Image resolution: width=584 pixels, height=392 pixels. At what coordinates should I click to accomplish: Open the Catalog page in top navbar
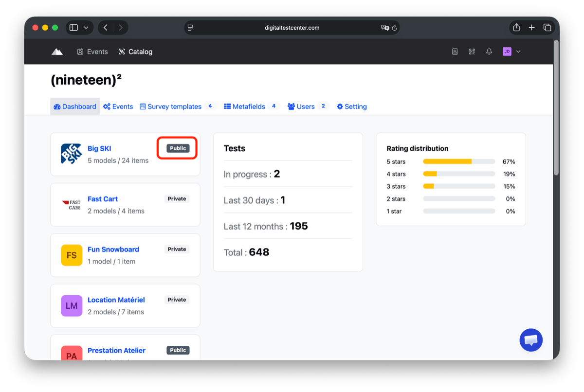(135, 52)
